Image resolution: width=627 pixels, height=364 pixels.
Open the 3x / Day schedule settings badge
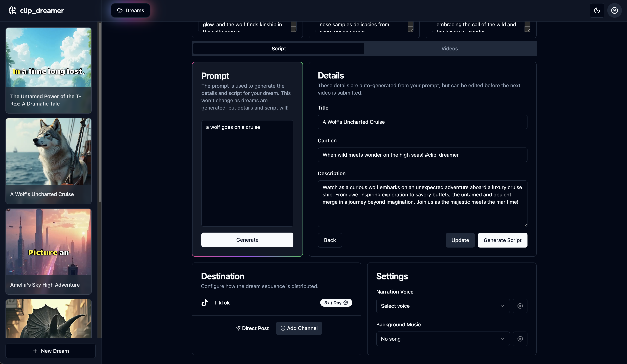point(336,302)
